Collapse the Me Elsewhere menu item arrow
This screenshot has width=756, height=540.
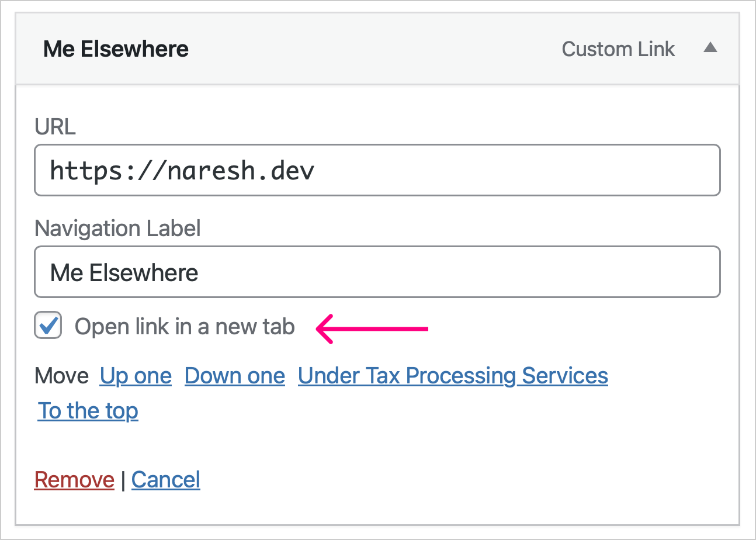710,48
